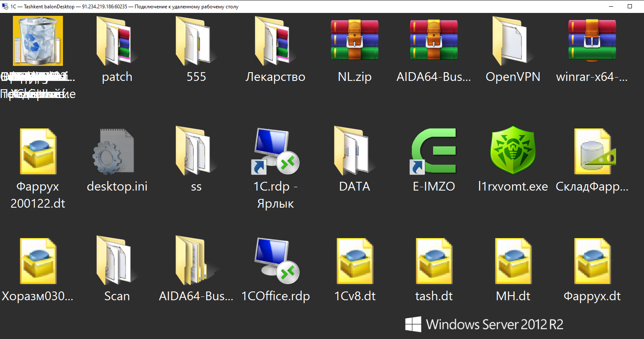
Task: Minimize the remote desktop window
Action: click(x=611, y=6)
